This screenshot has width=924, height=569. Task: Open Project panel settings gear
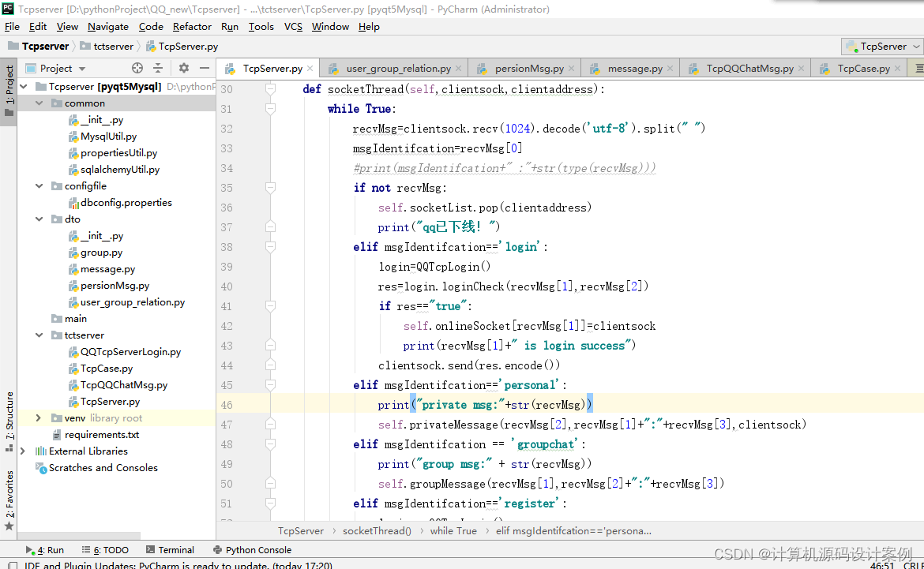[x=184, y=68]
